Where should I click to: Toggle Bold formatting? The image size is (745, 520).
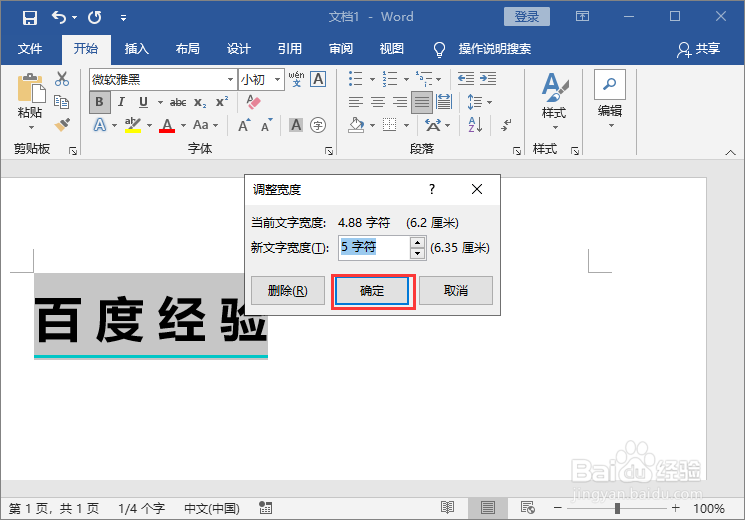100,102
